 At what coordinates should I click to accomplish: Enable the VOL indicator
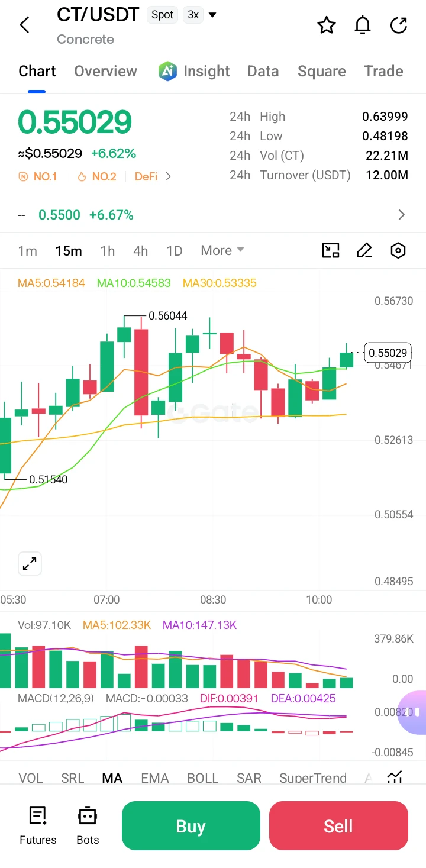coord(31,777)
